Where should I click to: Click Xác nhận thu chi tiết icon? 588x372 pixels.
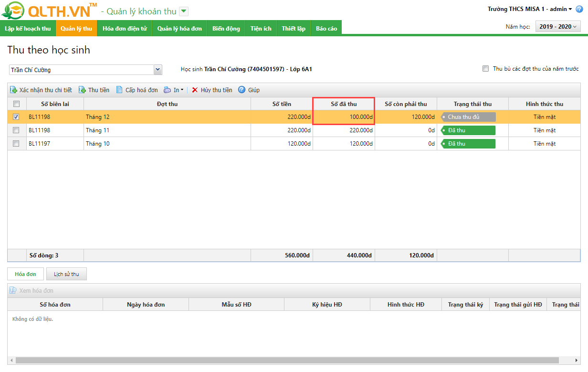pyautogui.click(x=13, y=90)
